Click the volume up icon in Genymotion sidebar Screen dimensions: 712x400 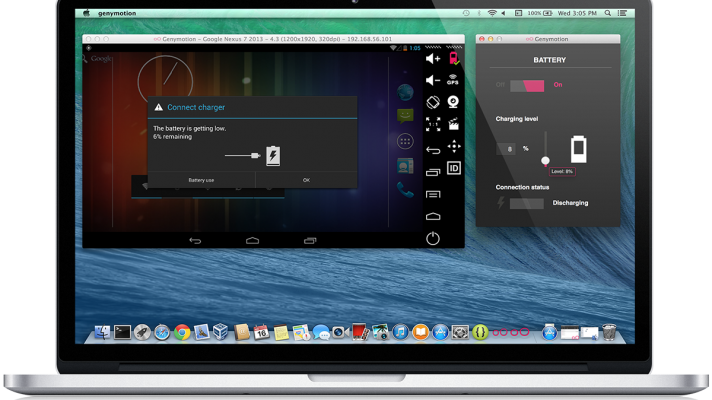[x=433, y=59]
